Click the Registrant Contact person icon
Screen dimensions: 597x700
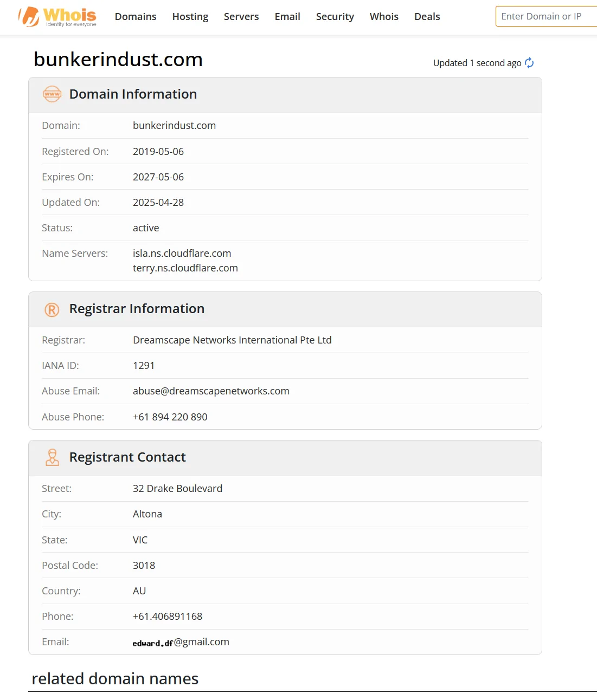(x=52, y=457)
